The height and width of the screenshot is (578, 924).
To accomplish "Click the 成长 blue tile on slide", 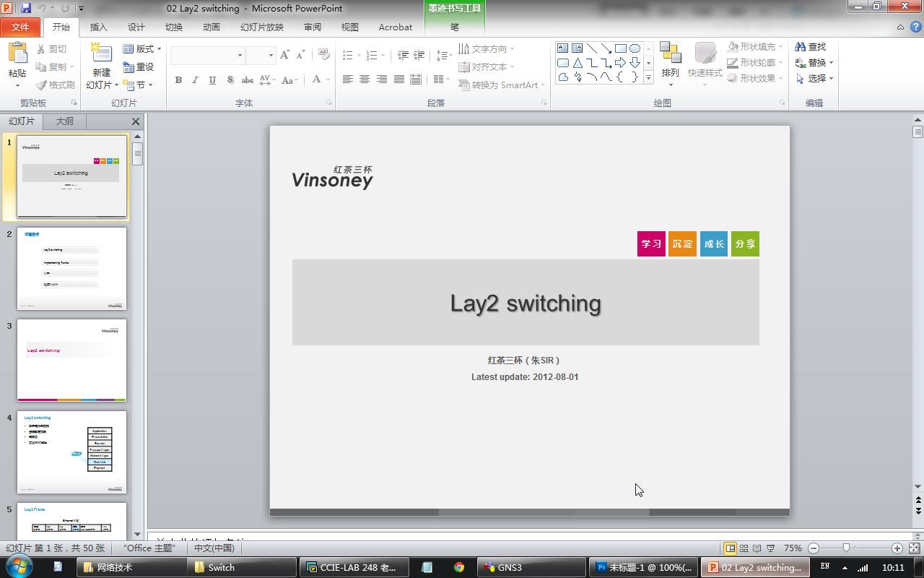I will 714,243.
